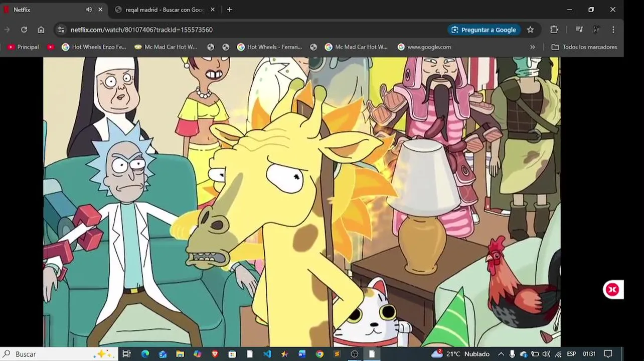Image resolution: width=644 pixels, height=361 pixels.
Task: Open the Chrome three-dot menu
Action: 613,30
